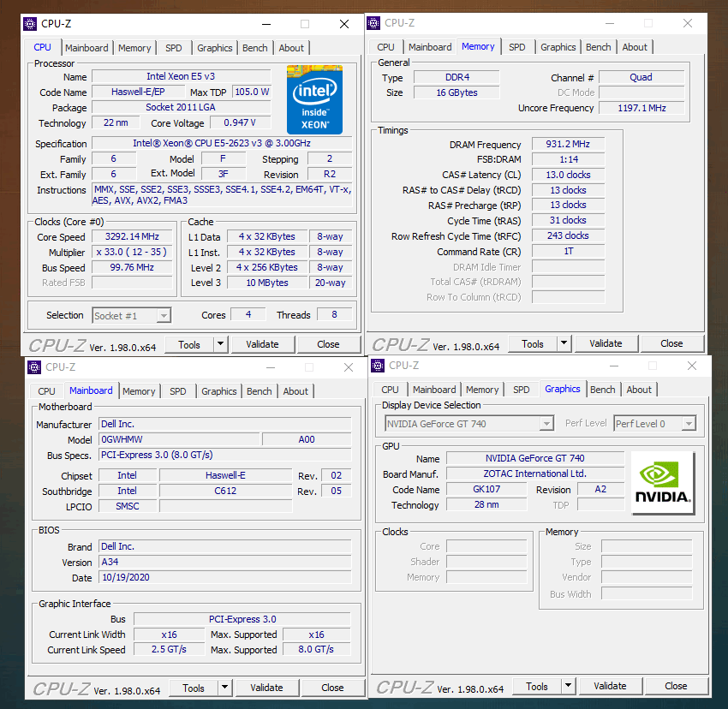Viewport: 728px width, 709px height.
Task: Select the Mainboard tab in the Graphics-tab window
Action: (434, 390)
